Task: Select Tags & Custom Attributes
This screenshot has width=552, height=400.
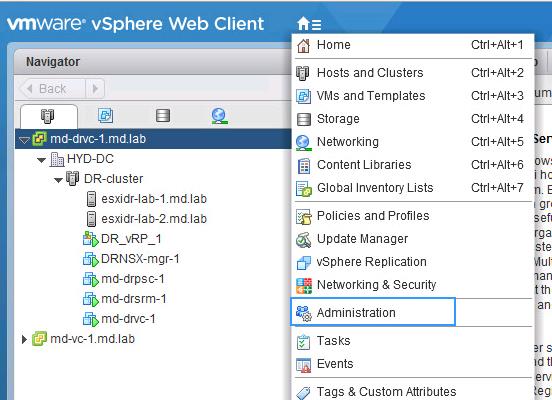Action: 413,392
